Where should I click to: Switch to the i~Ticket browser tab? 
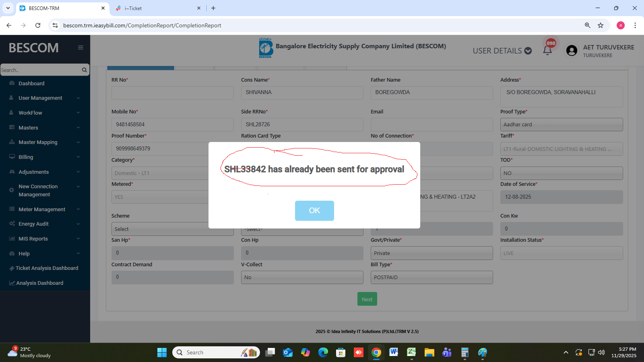pyautogui.click(x=158, y=8)
